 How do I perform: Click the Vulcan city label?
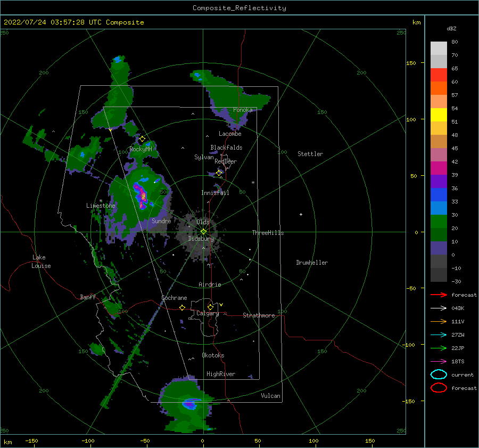click(x=271, y=396)
